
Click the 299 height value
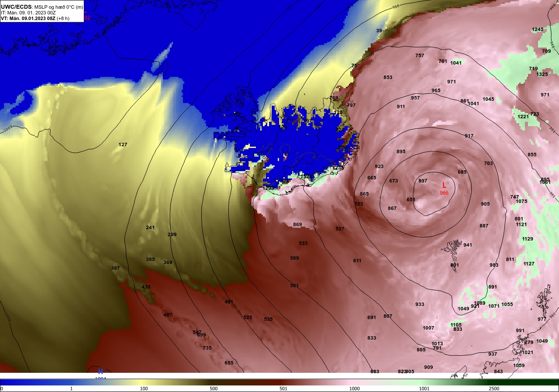coord(172,235)
